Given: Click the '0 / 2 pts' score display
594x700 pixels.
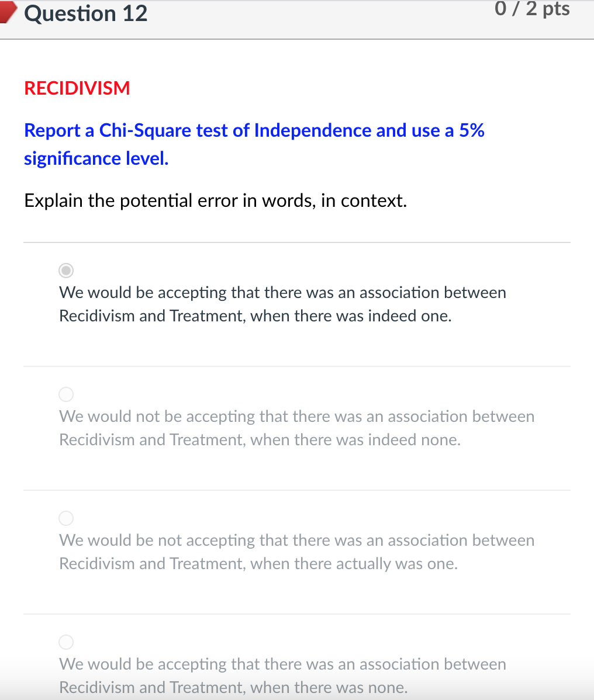Looking at the screenshot, I should point(533,8).
